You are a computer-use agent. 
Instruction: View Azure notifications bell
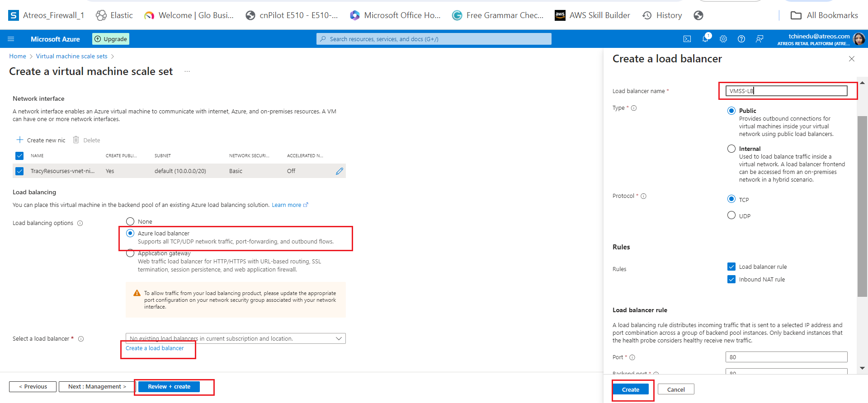(x=705, y=38)
